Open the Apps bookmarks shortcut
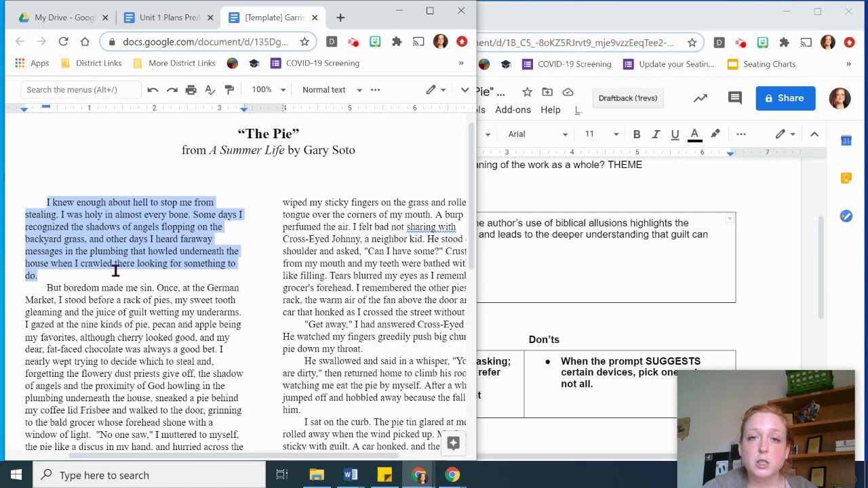The image size is (868, 488). [32, 63]
